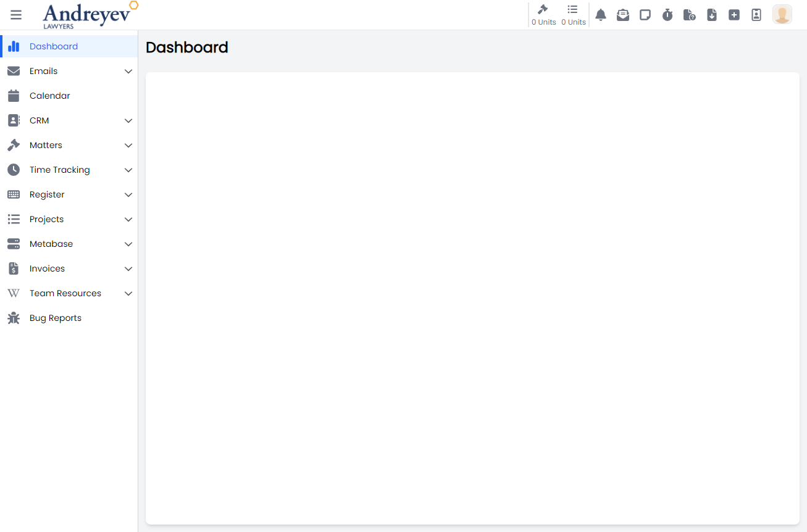
Task: Click the hamburger menu icon
Action: tap(16, 15)
